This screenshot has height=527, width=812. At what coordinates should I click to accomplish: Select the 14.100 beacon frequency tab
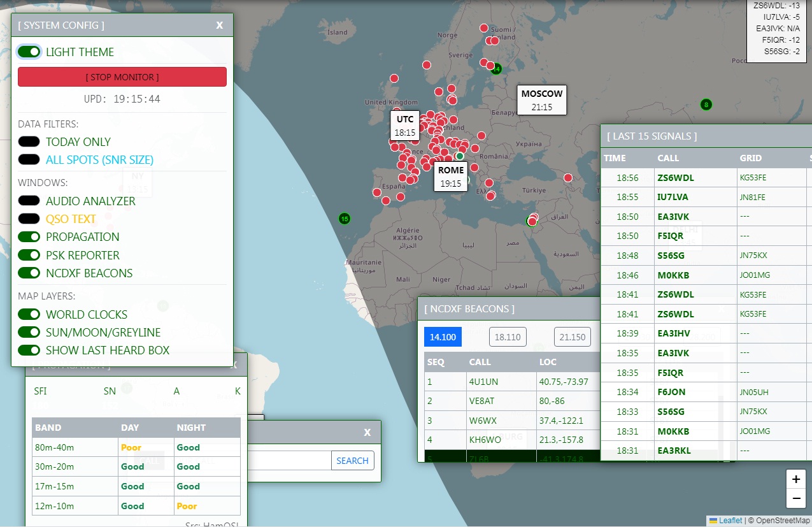[443, 336]
